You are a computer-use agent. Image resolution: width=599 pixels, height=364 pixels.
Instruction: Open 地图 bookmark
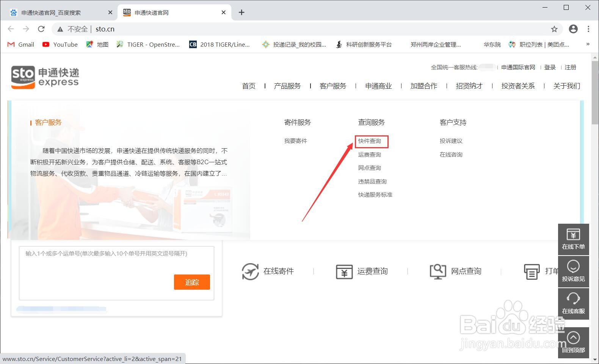[x=97, y=44]
